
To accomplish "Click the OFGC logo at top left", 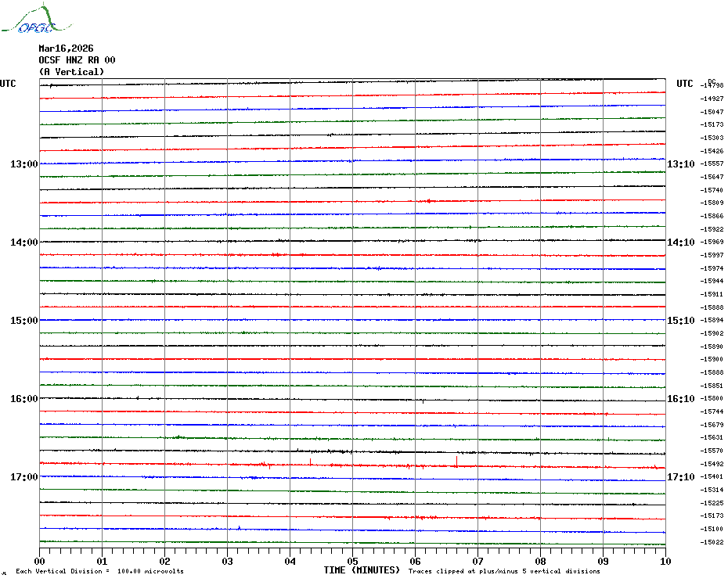I will [37, 19].
